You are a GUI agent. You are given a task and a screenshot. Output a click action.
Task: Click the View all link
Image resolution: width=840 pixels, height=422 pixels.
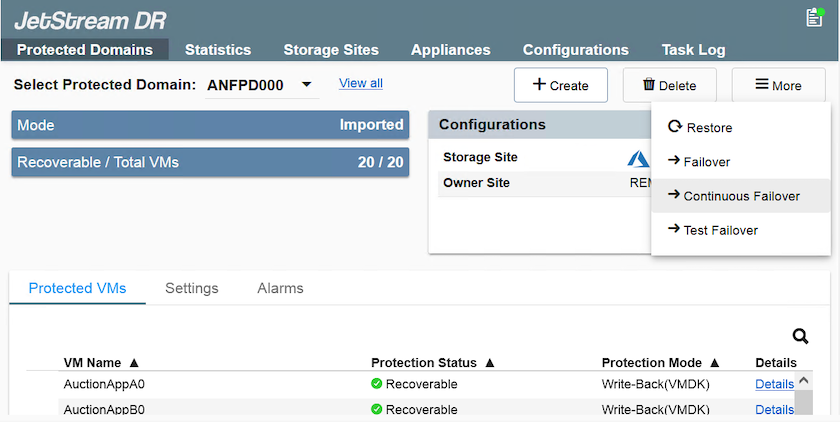click(361, 84)
